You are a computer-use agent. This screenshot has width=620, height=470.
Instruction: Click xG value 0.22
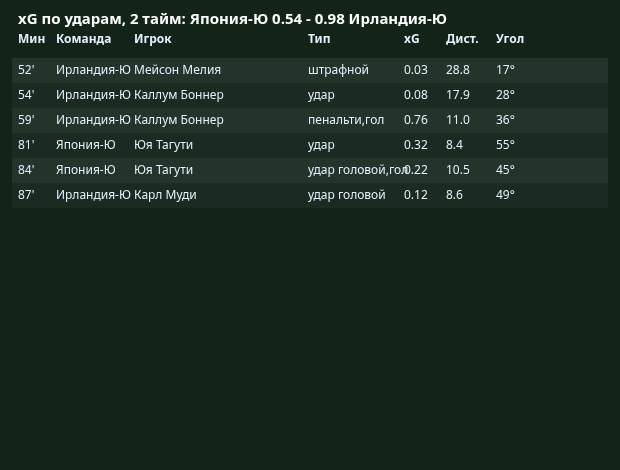417,170
